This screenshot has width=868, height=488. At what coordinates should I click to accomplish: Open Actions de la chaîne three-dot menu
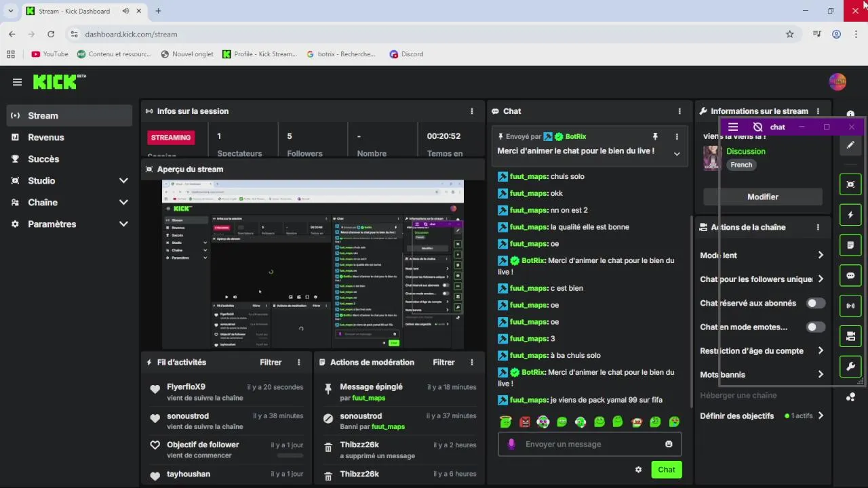point(818,227)
